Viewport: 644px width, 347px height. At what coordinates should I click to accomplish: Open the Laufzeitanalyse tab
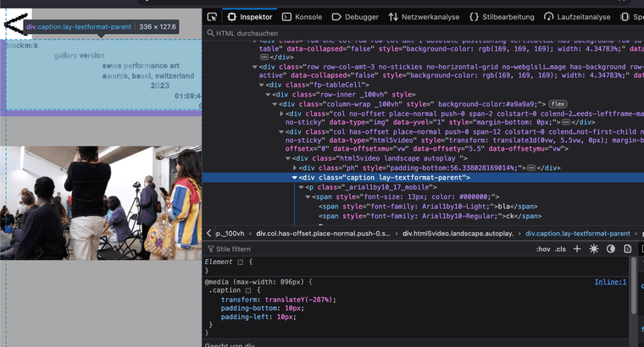[577, 17]
